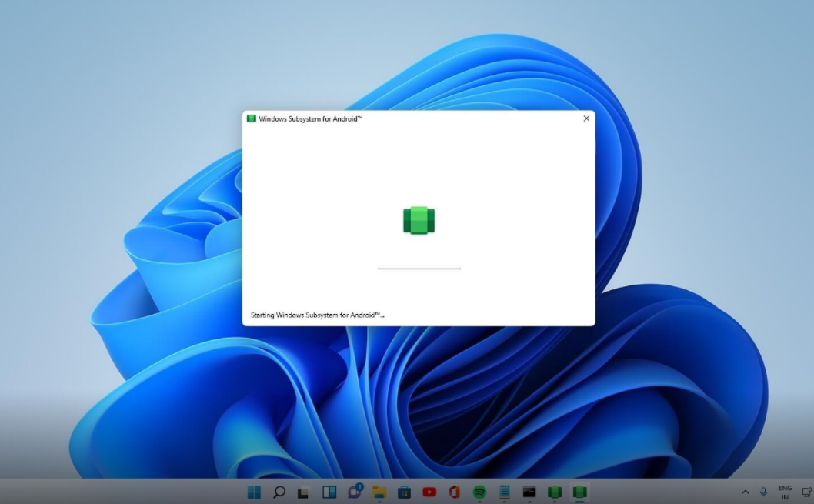Launch Office from the taskbar
The height and width of the screenshot is (504, 814).
pos(454,492)
